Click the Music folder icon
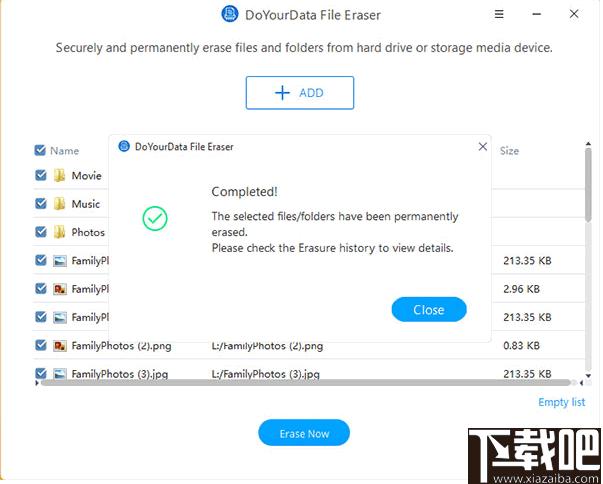This screenshot has height=484, width=603. click(59, 204)
